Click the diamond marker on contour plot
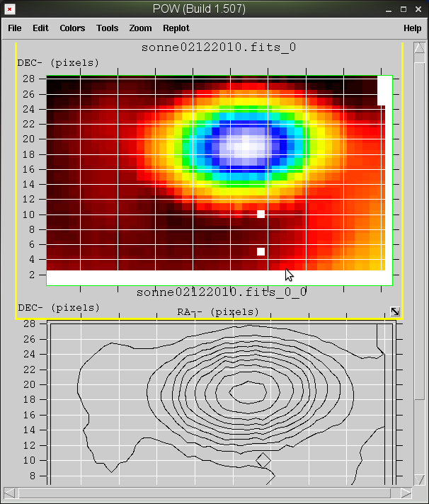The height and width of the screenshot is (504, 429). tap(263, 460)
